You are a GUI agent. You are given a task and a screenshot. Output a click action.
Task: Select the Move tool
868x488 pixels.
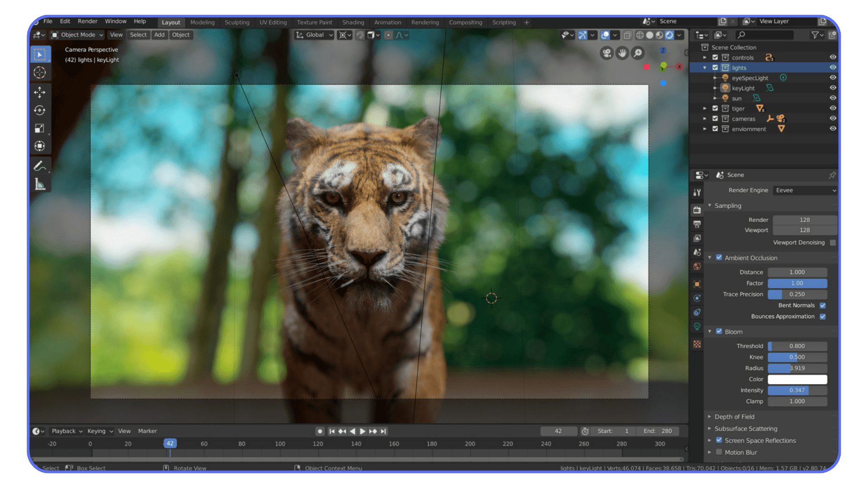click(x=40, y=92)
